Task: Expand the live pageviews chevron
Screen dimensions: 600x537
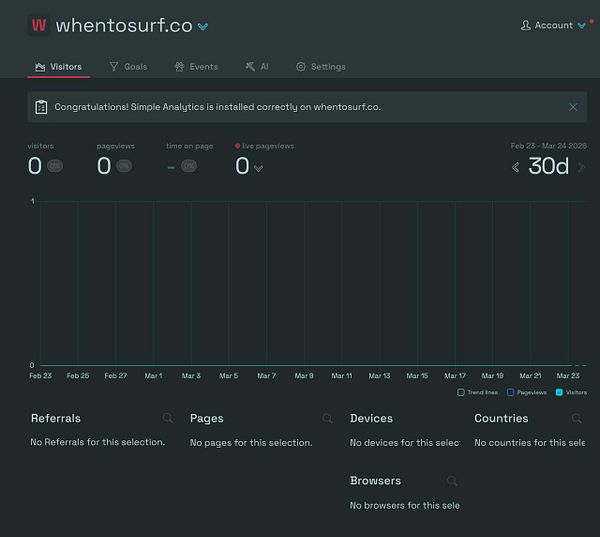Action: (258, 168)
